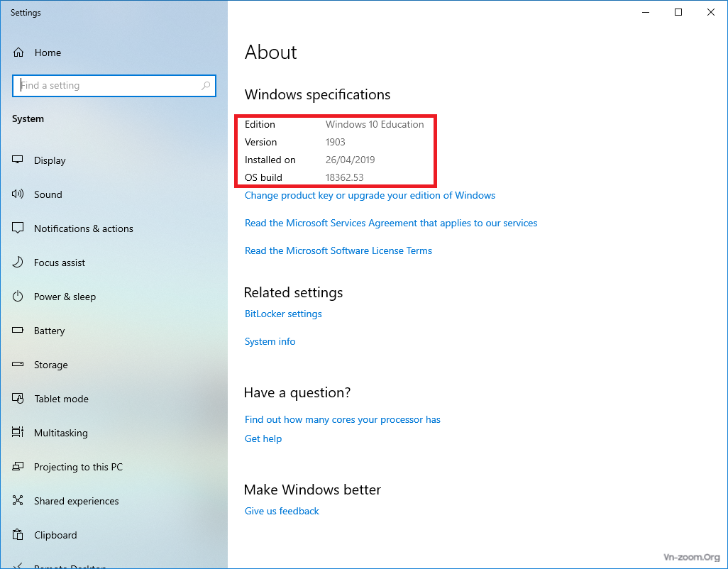Click the Clipboard icon
Image resolution: width=728 pixels, height=569 pixels.
pyautogui.click(x=18, y=535)
